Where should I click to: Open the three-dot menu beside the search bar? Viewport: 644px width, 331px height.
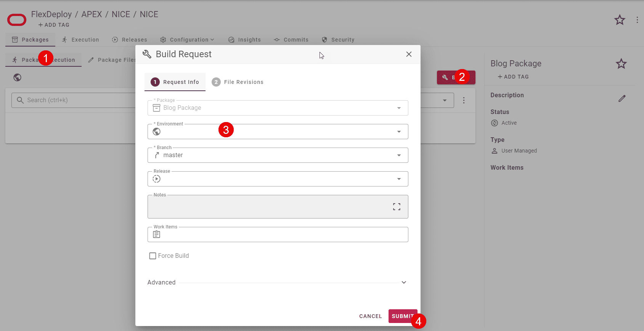coord(464,100)
